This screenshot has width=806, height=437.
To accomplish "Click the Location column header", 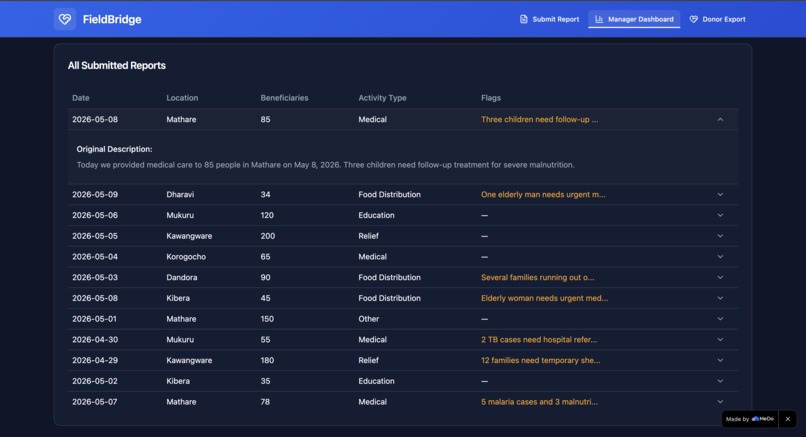I will coord(182,98).
